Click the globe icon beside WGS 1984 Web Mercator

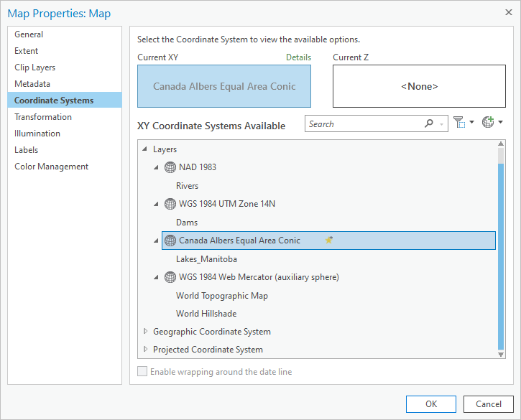[x=170, y=277]
